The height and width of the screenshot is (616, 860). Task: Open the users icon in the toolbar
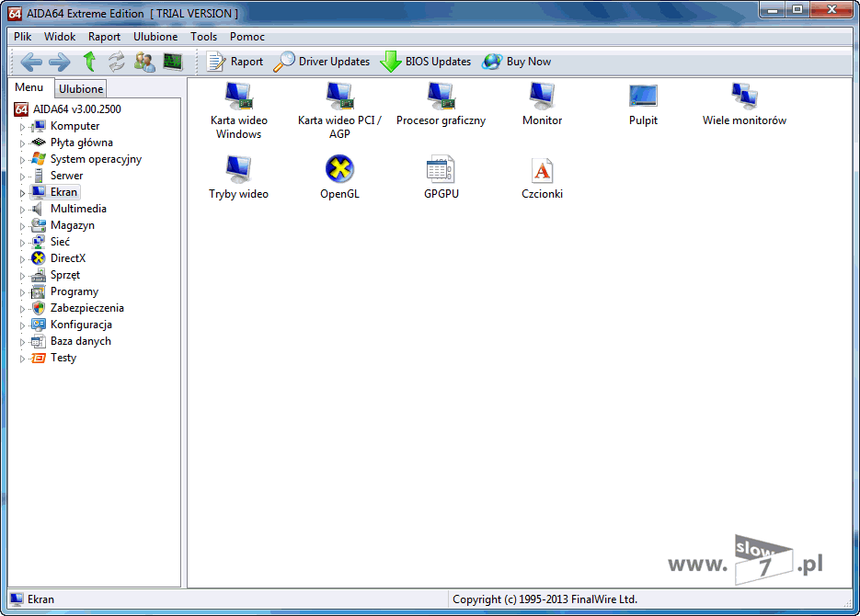pos(144,62)
